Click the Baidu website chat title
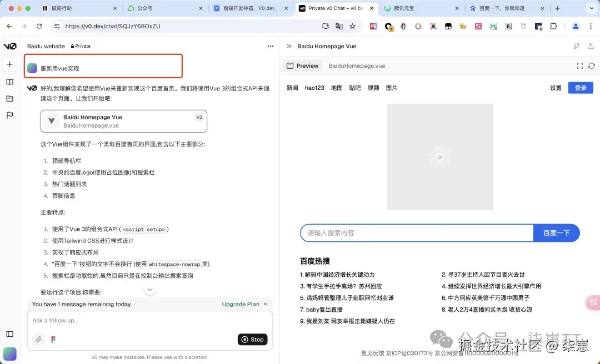Screen dimensions: 600x364 tap(46, 46)
